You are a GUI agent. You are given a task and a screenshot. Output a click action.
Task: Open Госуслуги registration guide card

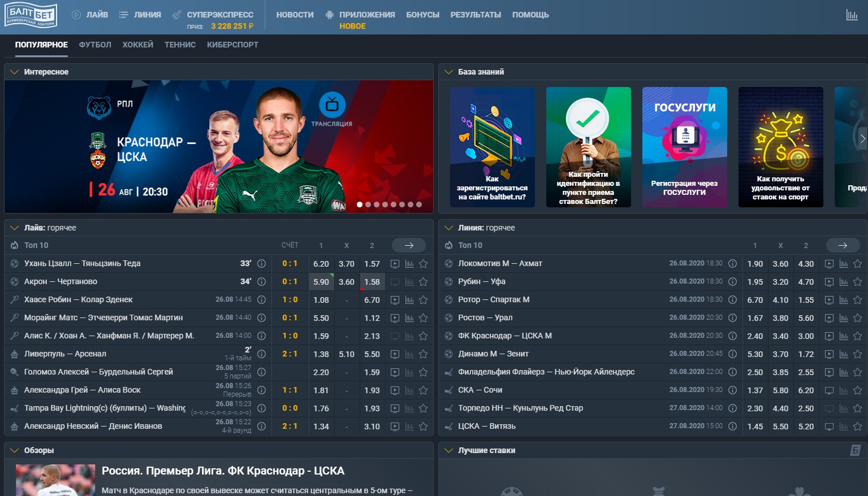coord(684,147)
